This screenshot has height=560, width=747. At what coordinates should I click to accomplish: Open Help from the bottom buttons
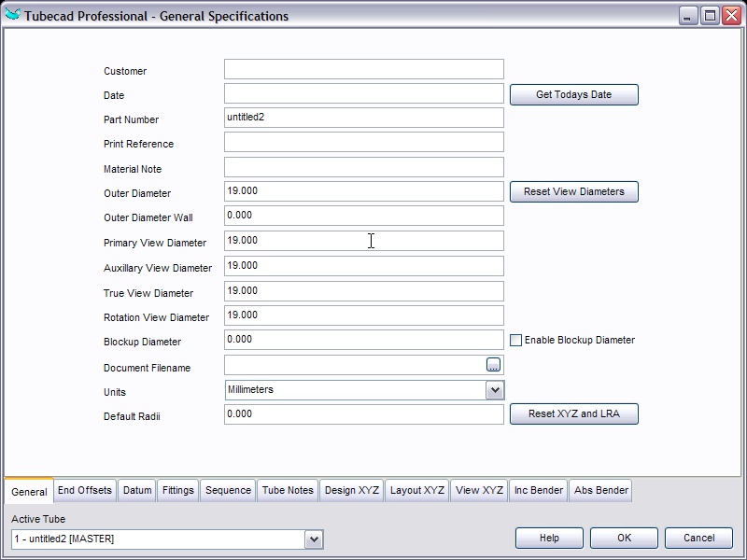549,538
